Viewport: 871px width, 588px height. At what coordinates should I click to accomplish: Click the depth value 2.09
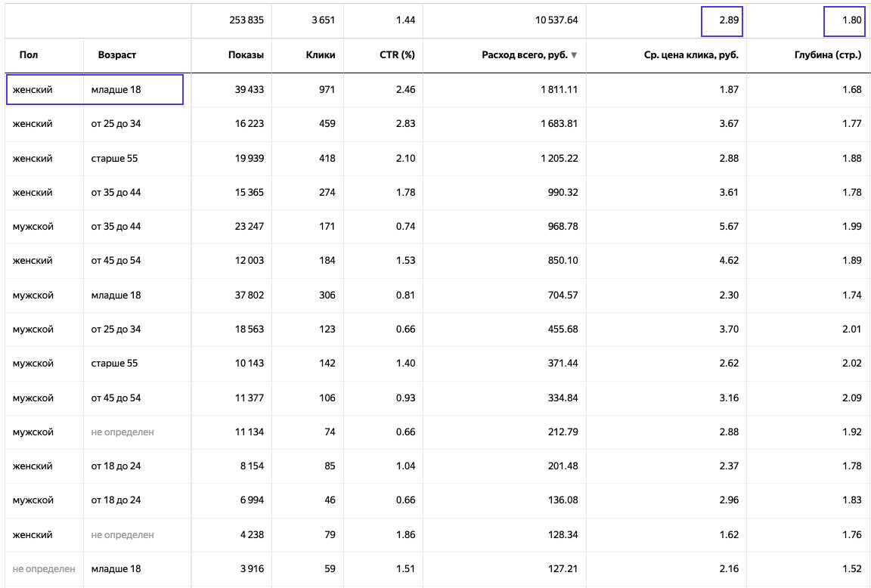click(851, 398)
